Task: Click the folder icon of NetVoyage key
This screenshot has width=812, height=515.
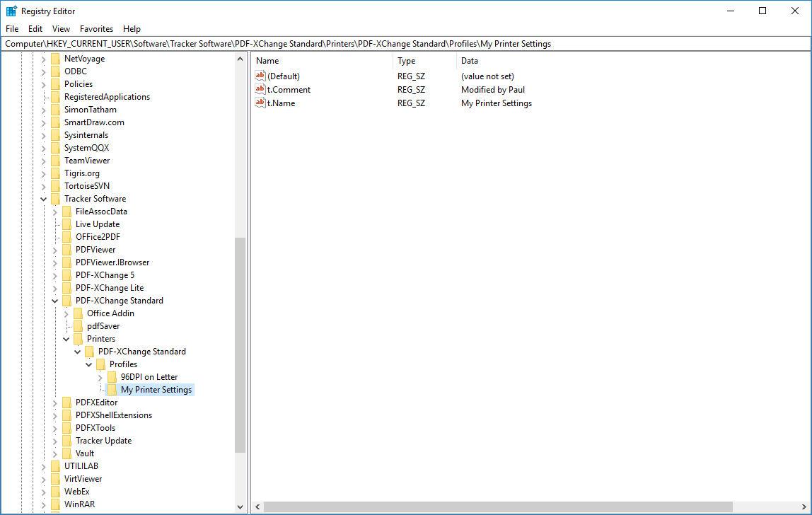Action: (x=56, y=59)
